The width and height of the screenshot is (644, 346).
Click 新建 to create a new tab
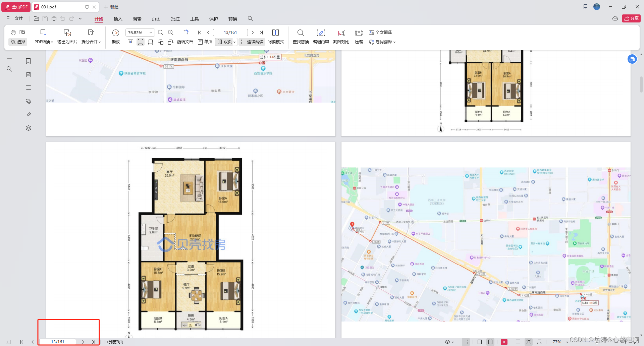click(111, 7)
